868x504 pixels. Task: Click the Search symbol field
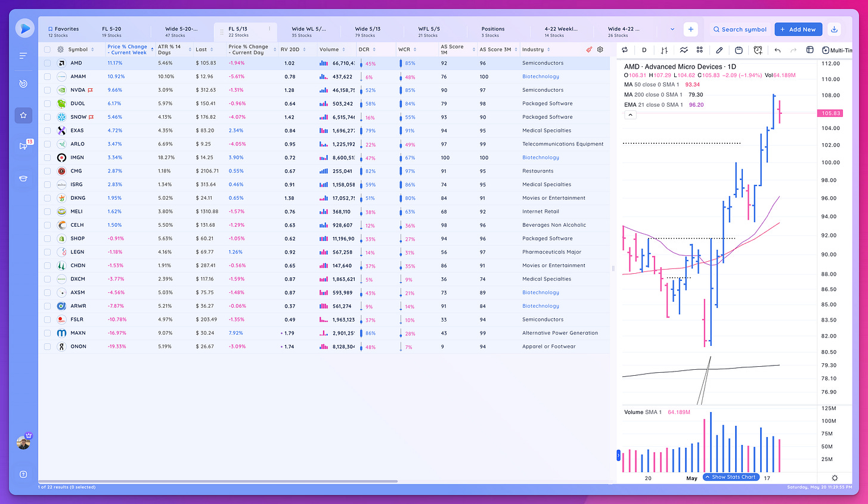pos(739,29)
